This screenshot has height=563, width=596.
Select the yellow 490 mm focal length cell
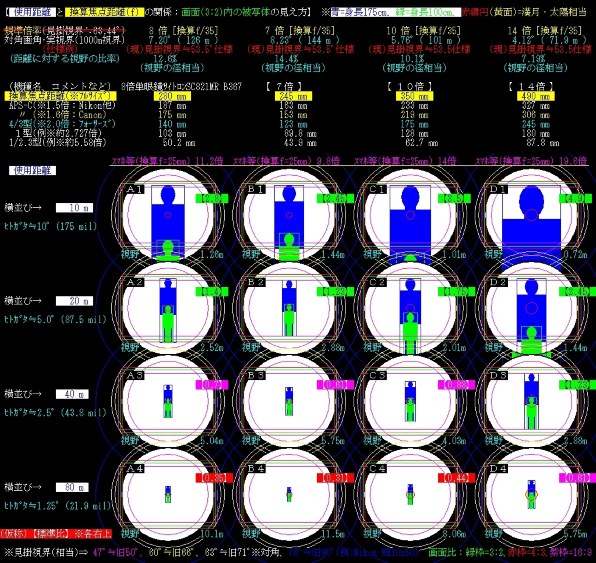(536, 96)
